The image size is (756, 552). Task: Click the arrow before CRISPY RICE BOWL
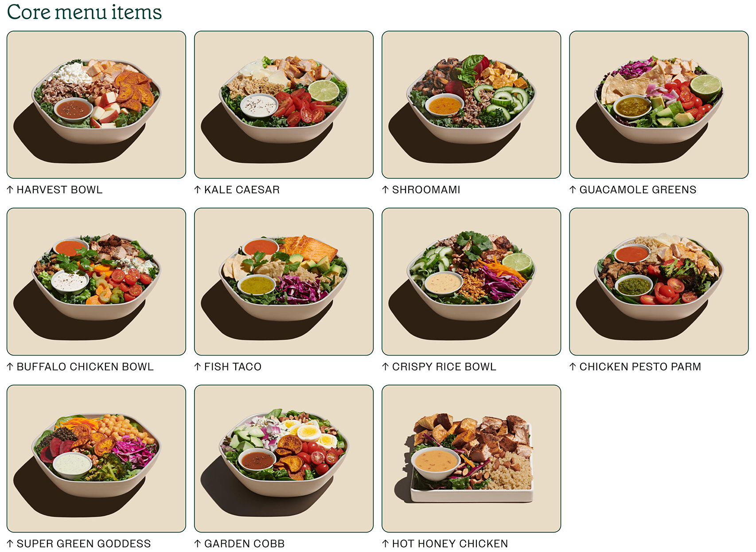pyautogui.click(x=386, y=367)
